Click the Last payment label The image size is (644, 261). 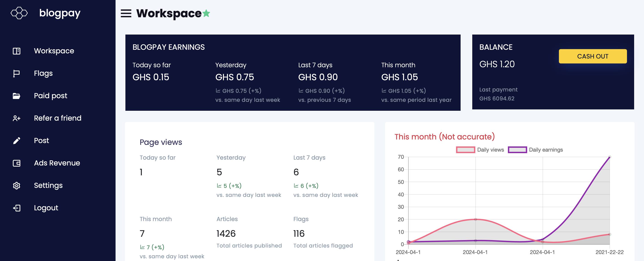pos(498,90)
